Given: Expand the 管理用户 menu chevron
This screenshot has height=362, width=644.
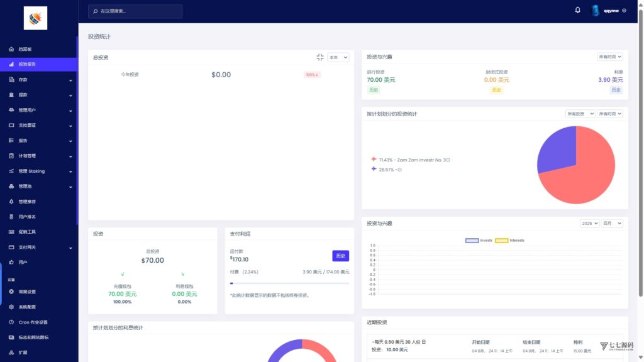Looking at the screenshot, I should (70, 111).
